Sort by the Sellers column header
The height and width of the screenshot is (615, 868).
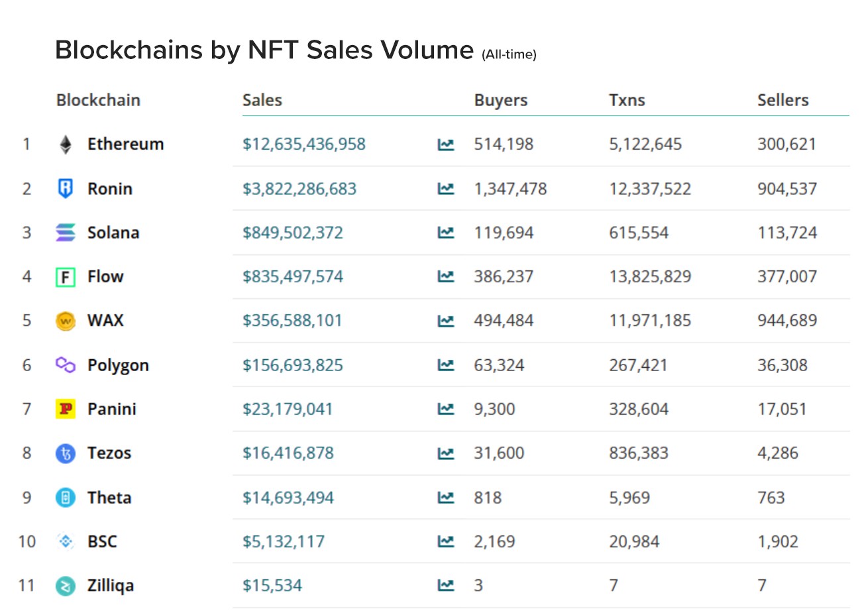783,100
